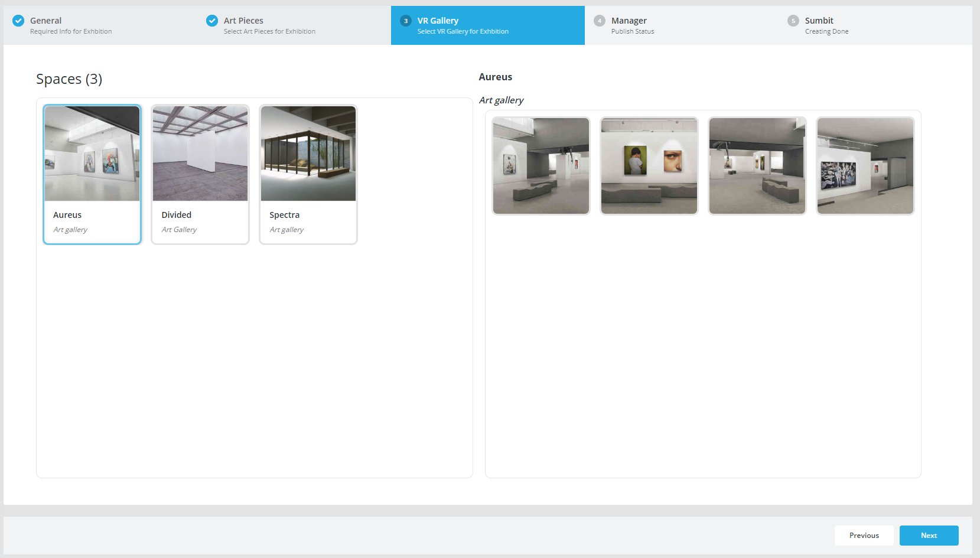Screen dimensions: 980x558
Task: Select the Aureus space thumbnail
Action: click(x=92, y=154)
